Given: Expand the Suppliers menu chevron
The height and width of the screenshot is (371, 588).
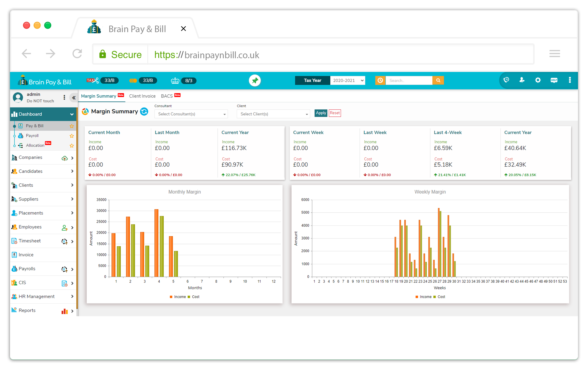Looking at the screenshot, I should coord(72,199).
